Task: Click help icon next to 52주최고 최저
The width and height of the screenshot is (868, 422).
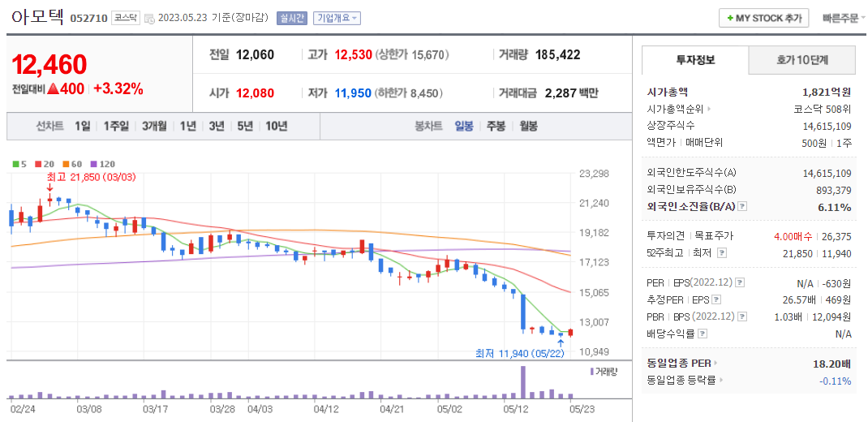Action: 720,253
